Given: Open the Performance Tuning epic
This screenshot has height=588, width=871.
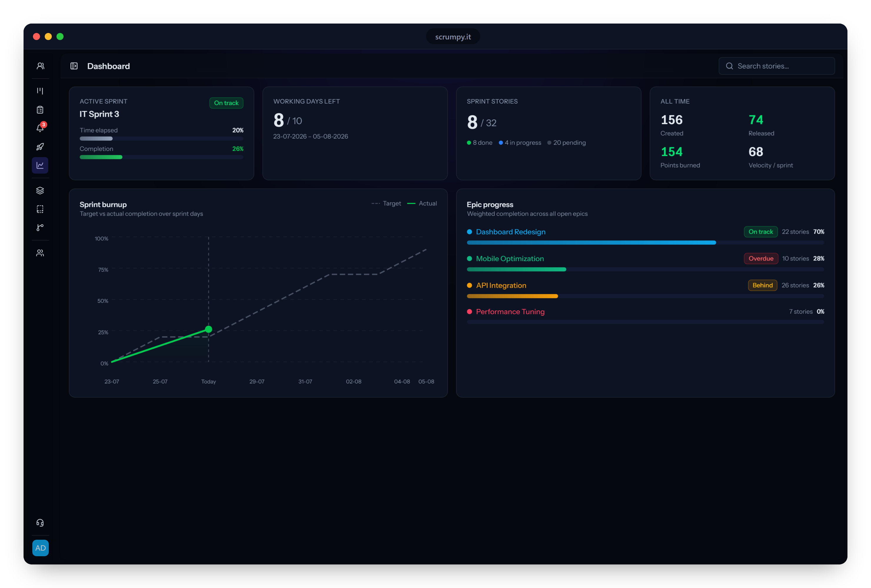Looking at the screenshot, I should (510, 311).
